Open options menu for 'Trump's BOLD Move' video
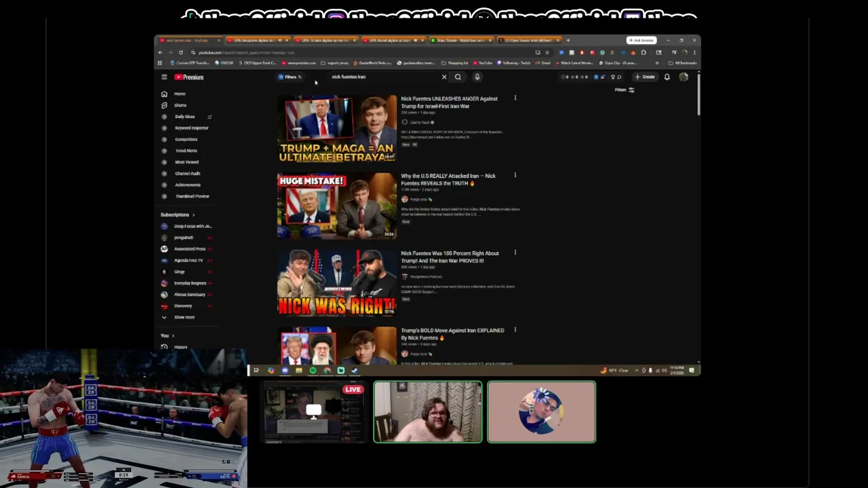 coord(515,330)
